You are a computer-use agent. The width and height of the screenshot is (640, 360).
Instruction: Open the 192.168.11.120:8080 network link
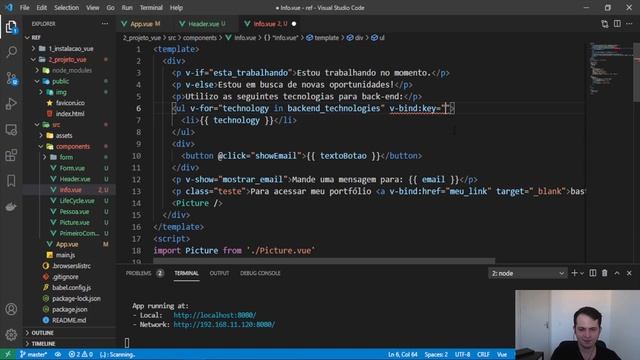tap(224, 324)
